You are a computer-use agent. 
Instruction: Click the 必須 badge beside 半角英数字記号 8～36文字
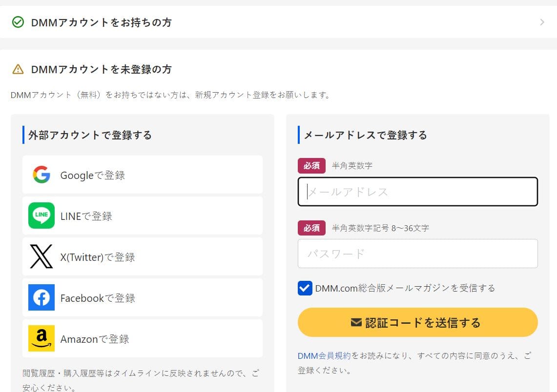point(311,228)
